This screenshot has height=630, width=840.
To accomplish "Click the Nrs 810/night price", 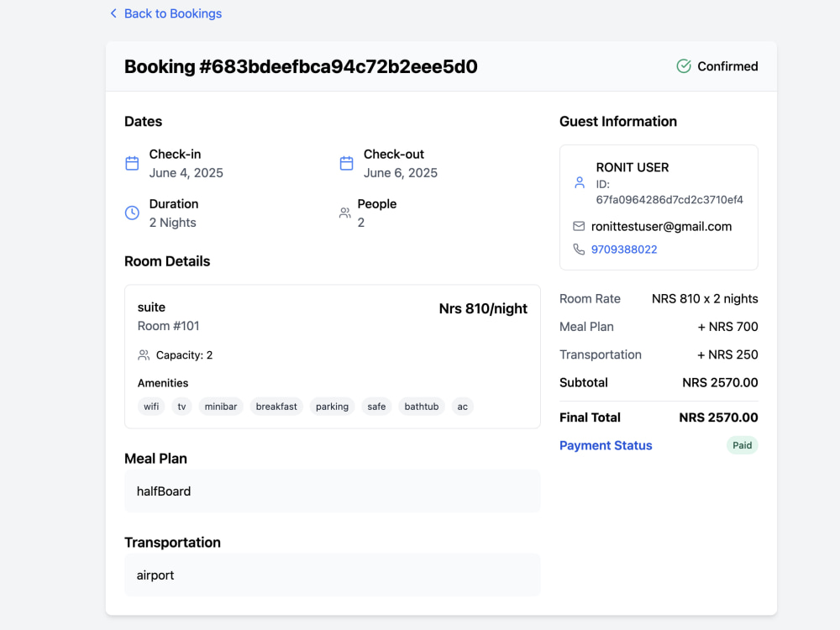I will [x=483, y=308].
